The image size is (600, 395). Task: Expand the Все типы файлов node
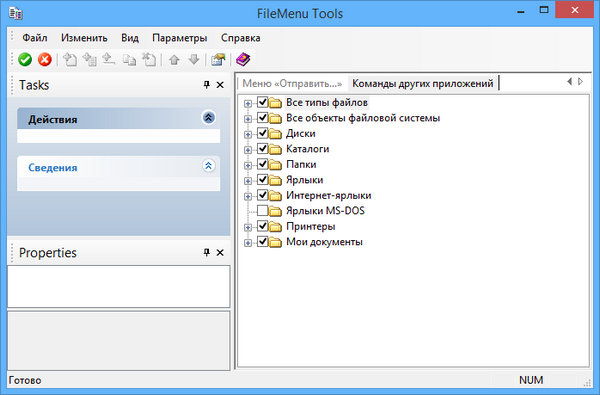pos(248,104)
